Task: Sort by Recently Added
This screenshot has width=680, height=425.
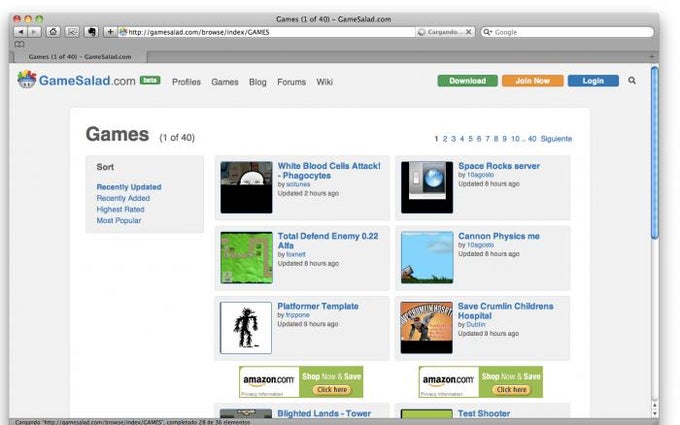Action: (123, 198)
